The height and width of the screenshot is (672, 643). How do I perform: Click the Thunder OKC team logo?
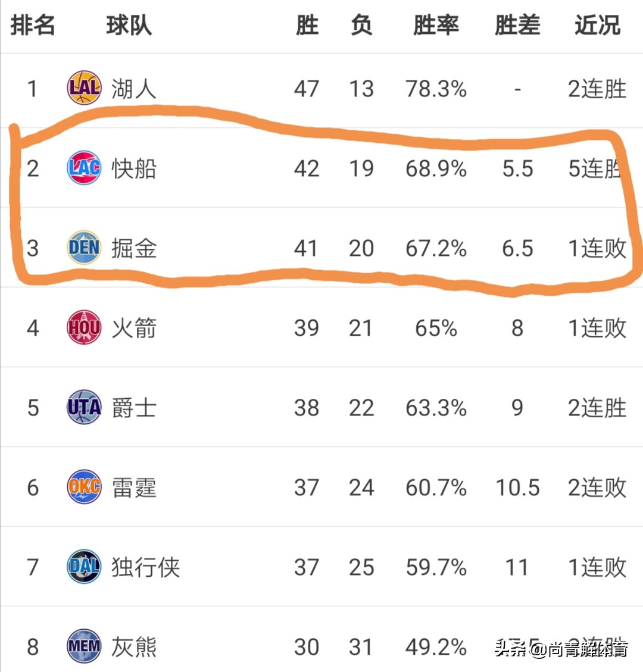84,486
